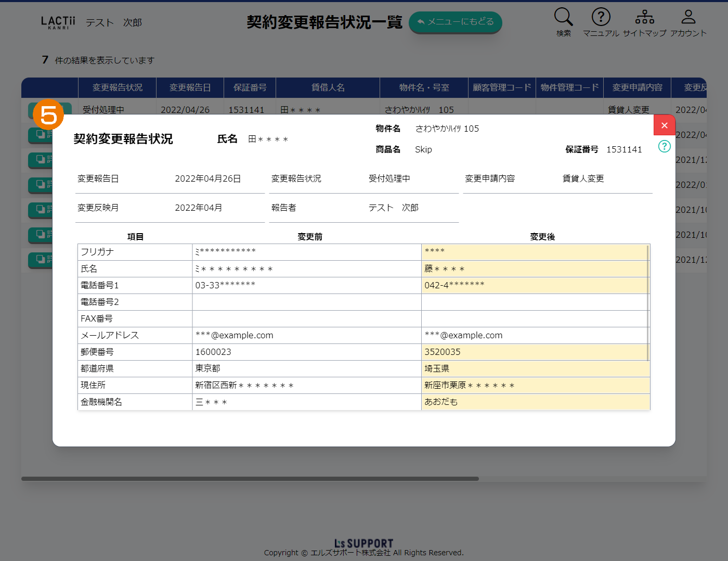
Task: Open the account user icon
Action: click(x=688, y=17)
